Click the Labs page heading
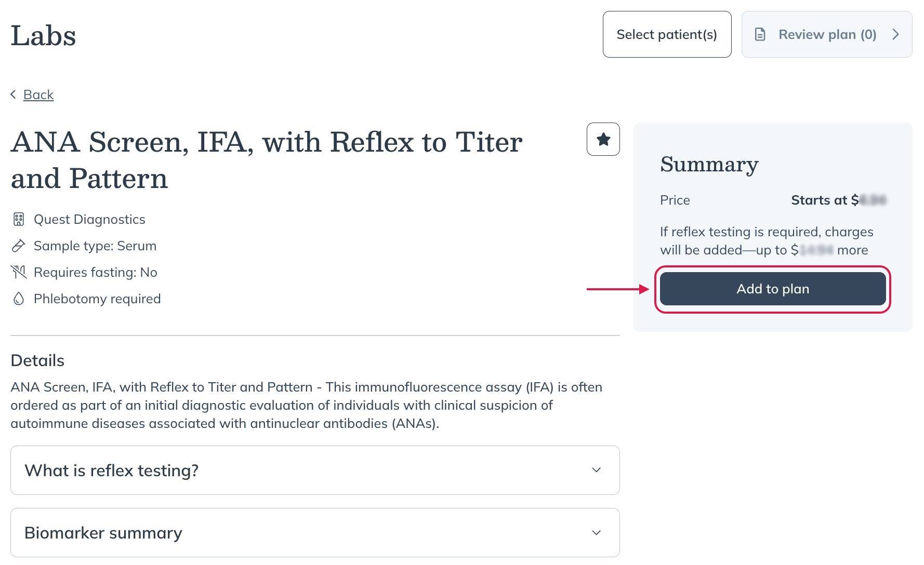 click(43, 35)
